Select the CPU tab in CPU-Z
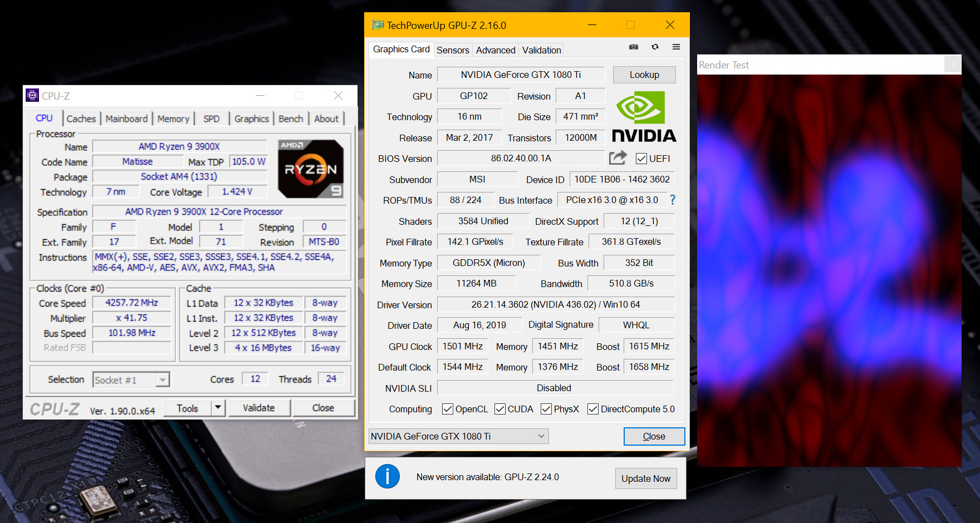 [44, 118]
